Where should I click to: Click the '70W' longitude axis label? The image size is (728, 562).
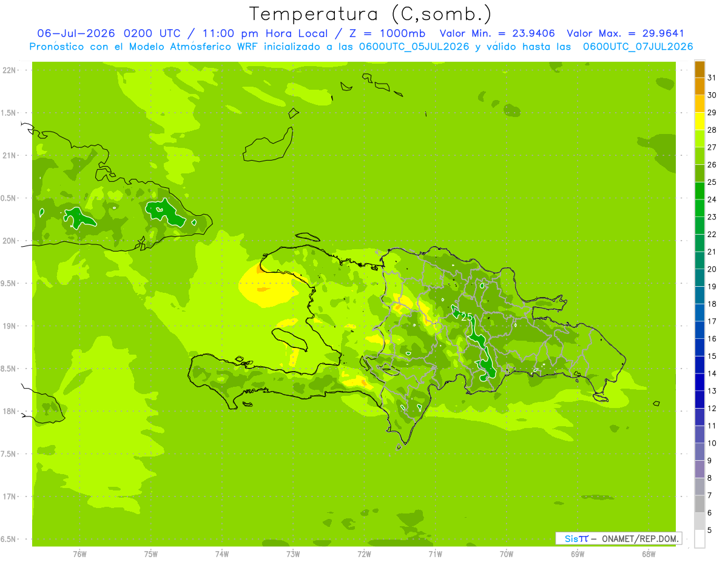506,554
